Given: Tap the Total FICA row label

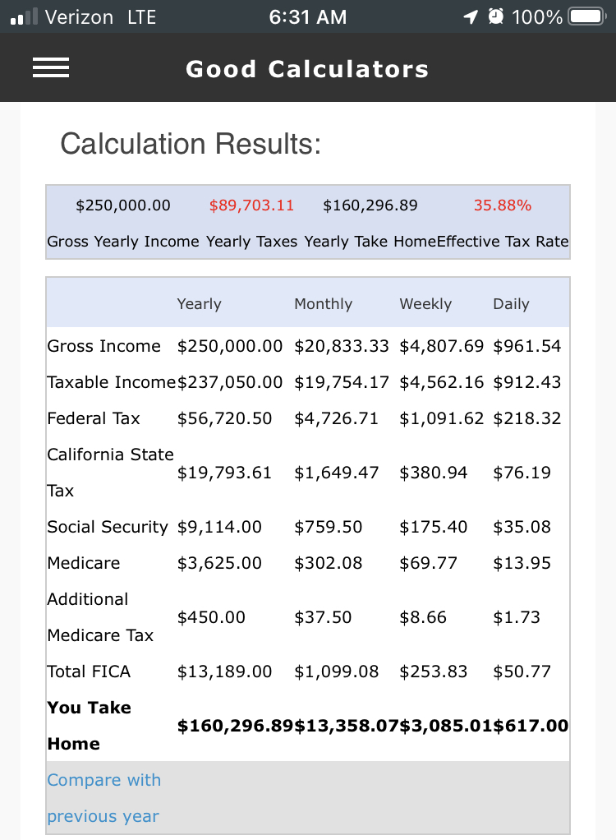Looking at the screenshot, I should [x=89, y=672].
